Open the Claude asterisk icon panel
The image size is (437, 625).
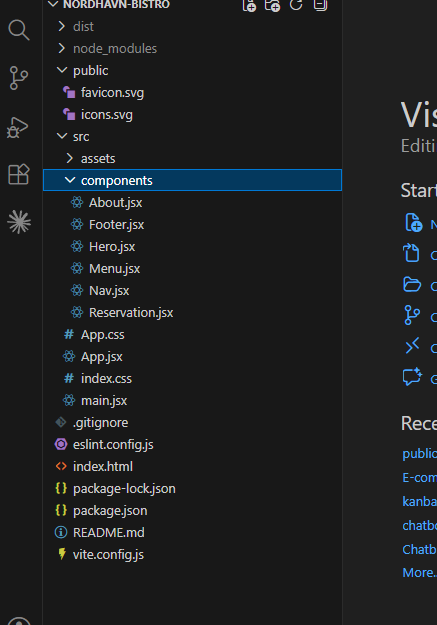click(19, 222)
